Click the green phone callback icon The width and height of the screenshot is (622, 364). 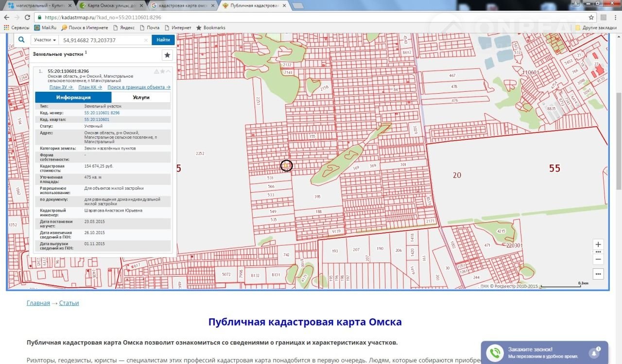pyautogui.click(x=495, y=353)
